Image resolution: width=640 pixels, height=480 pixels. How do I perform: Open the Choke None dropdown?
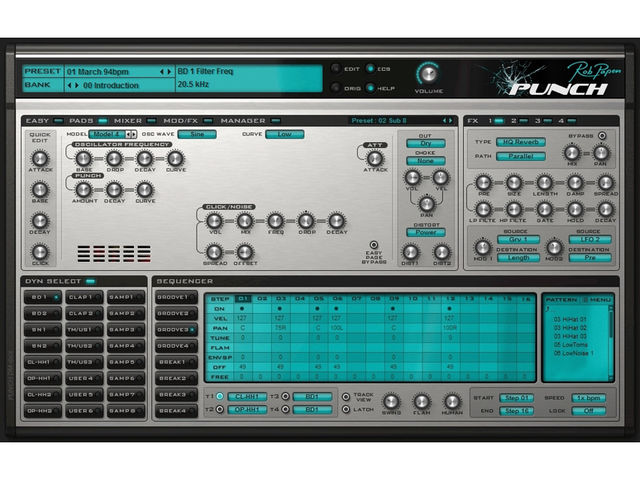pos(426,161)
